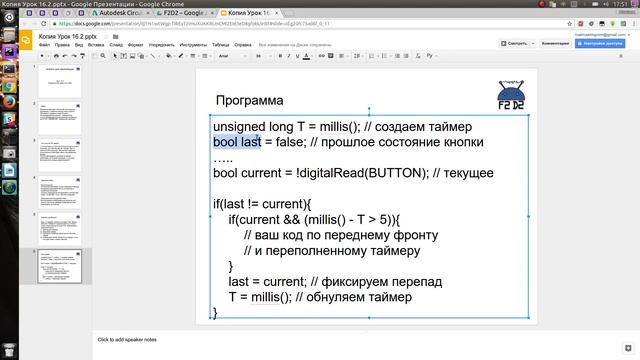Click the undo arrow

(x=65, y=56)
